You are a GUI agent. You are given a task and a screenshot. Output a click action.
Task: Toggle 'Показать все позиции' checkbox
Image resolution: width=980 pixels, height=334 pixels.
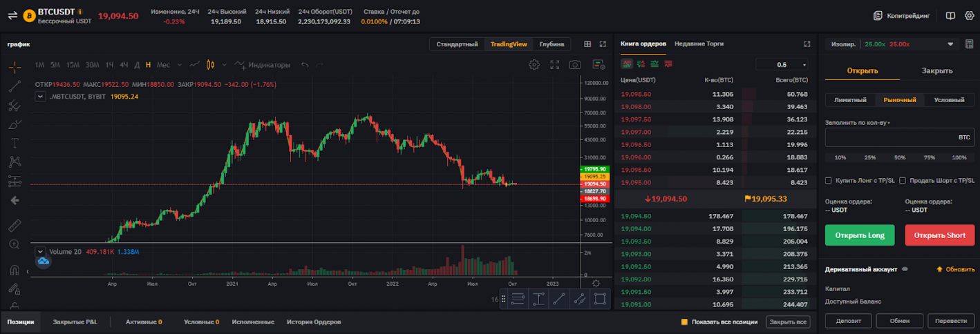coord(684,322)
